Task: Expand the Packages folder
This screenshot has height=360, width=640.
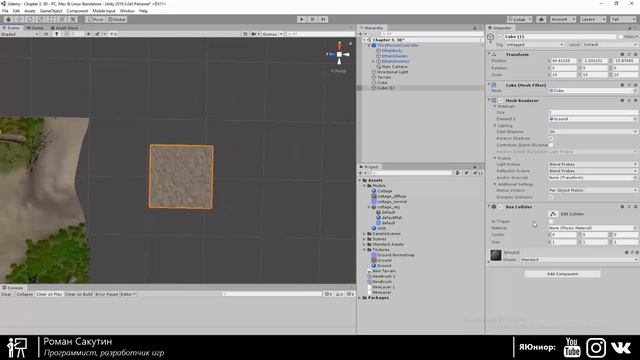Action: [360, 298]
